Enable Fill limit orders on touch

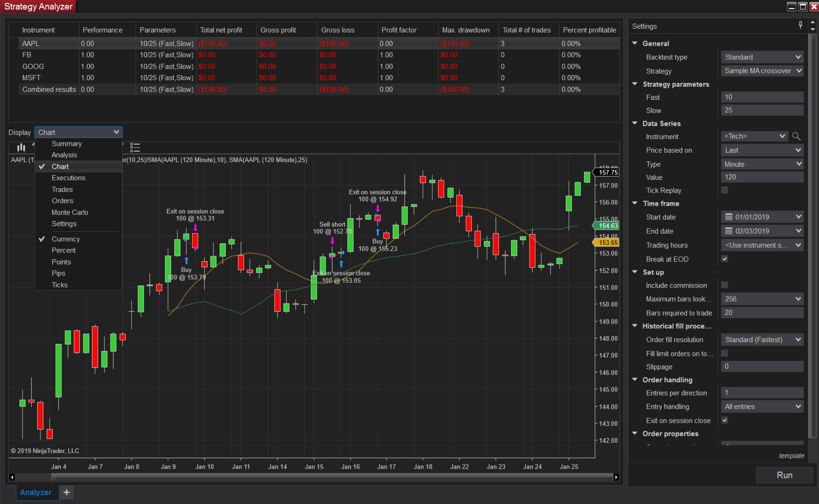coord(724,353)
